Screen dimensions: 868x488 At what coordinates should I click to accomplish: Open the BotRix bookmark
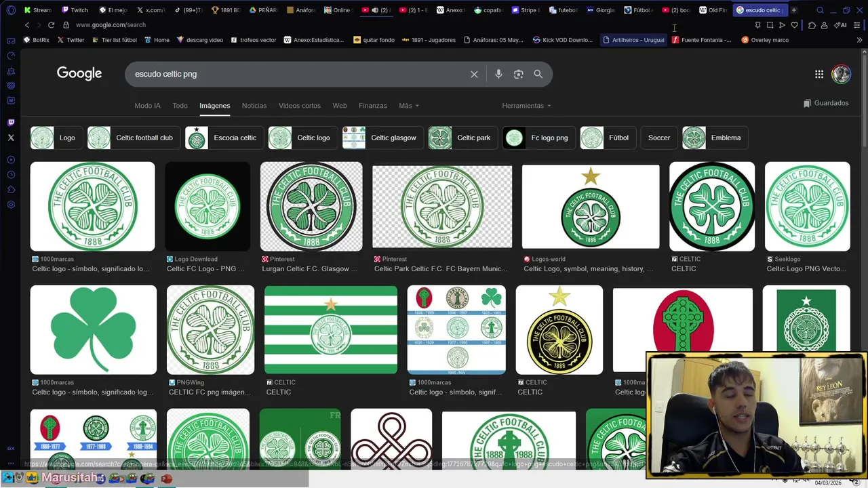tap(37, 40)
